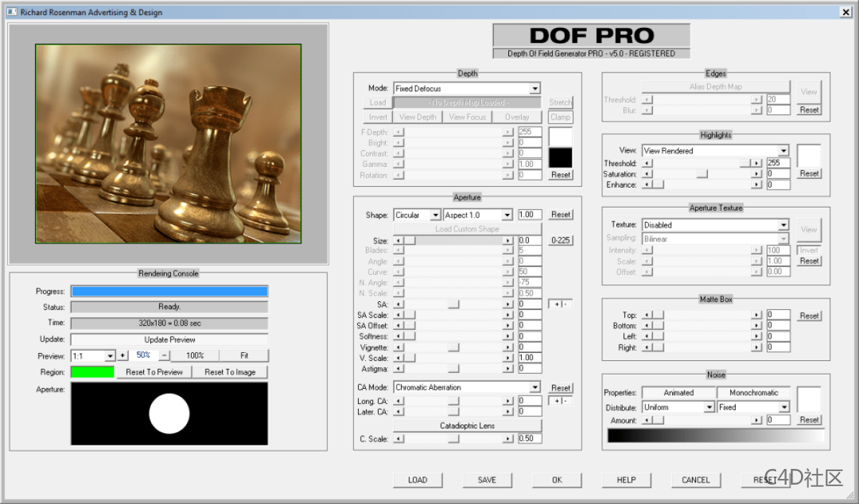The width and height of the screenshot is (859, 504).
Task: Click the SAVE button at the bottom
Action: tap(487, 480)
